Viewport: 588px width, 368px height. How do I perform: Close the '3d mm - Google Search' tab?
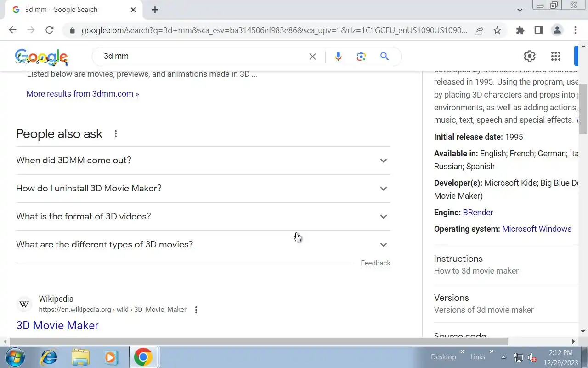click(133, 10)
